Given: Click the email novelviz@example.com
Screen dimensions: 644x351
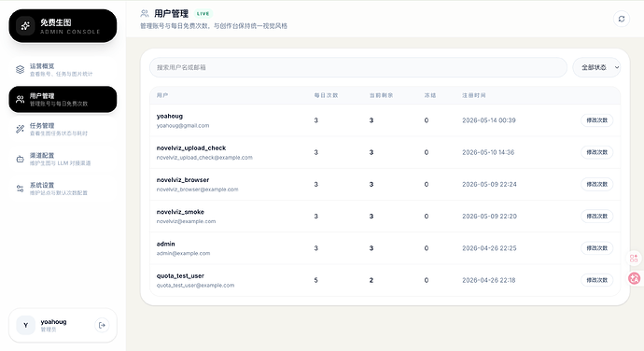Looking at the screenshot, I should 186,221.
